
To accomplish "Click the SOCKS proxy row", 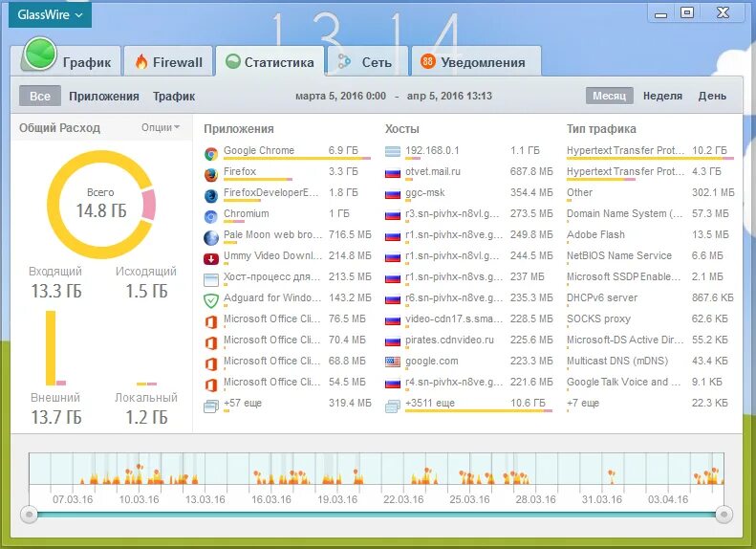I will (x=651, y=318).
